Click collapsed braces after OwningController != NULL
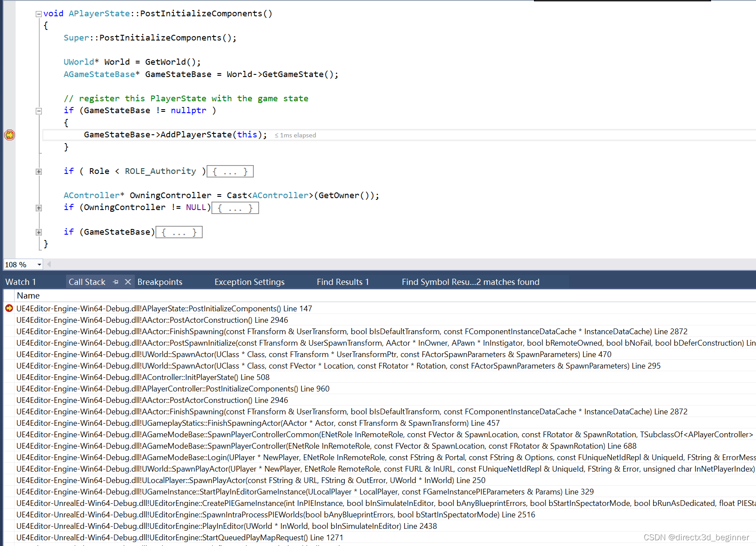Image resolution: width=756 pixels, height=546 pixels. [x=235, y=208]
